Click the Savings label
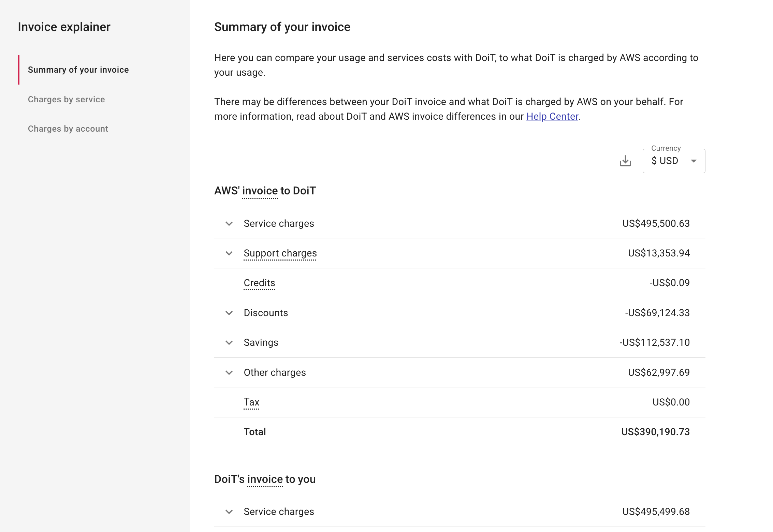773x532 pixels. coord(261,343)
